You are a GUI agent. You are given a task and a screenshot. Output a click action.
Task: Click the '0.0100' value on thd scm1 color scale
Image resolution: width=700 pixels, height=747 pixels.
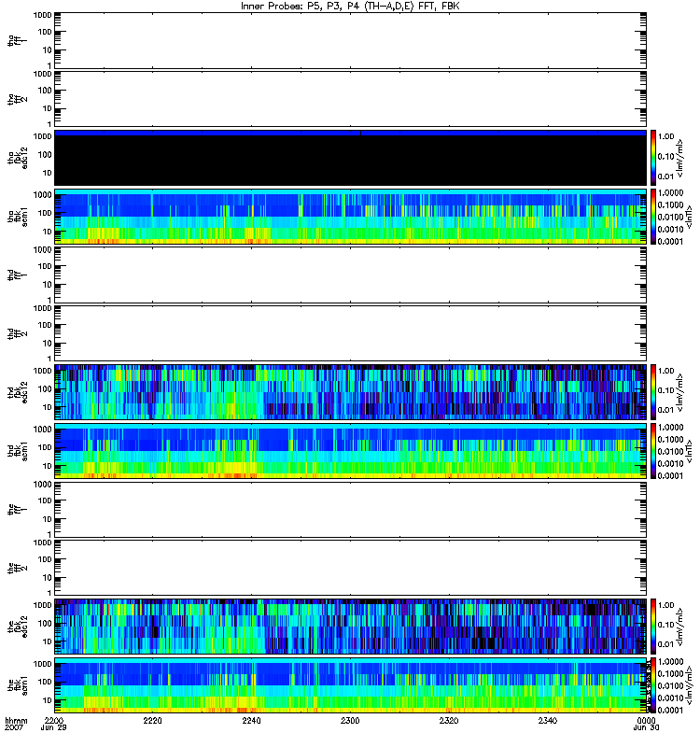tap(670, 451)
